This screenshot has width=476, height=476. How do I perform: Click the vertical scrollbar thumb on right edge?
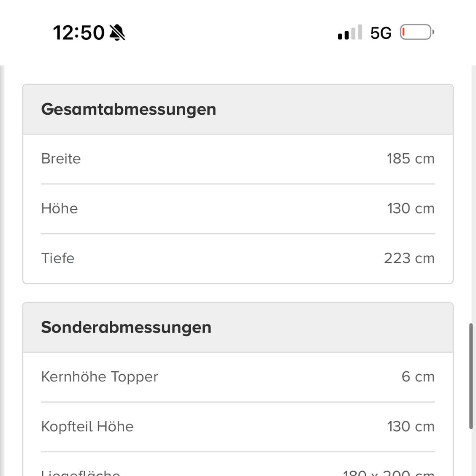coord(471,376)
